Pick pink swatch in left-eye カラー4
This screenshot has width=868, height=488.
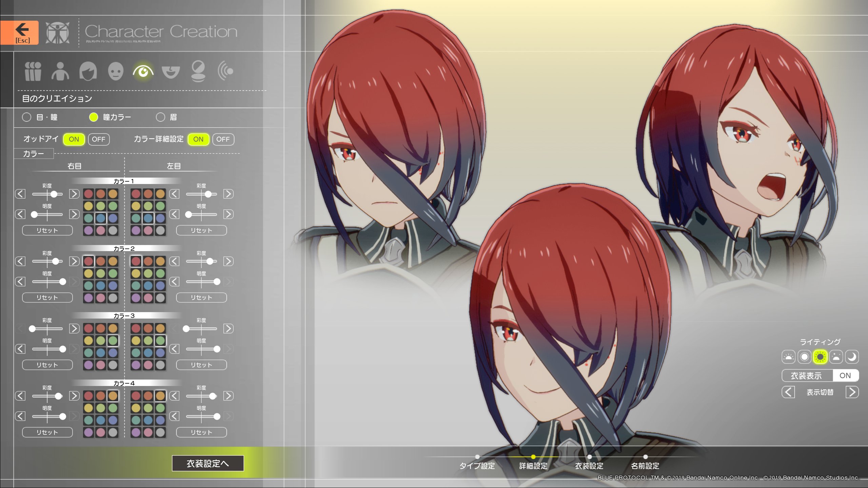point(148,432)
